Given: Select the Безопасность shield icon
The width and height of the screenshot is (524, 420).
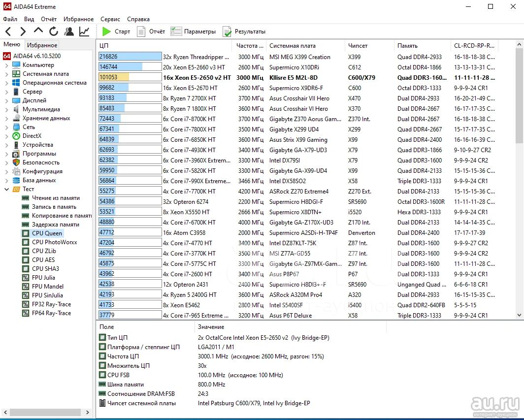Looking at the screenshot, I should [x=16, y=162].
